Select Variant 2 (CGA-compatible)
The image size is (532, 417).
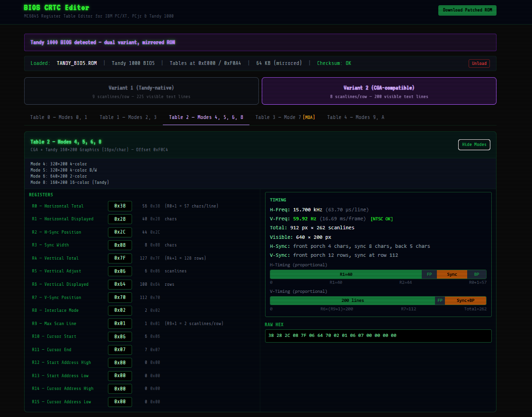click(379, 91)
